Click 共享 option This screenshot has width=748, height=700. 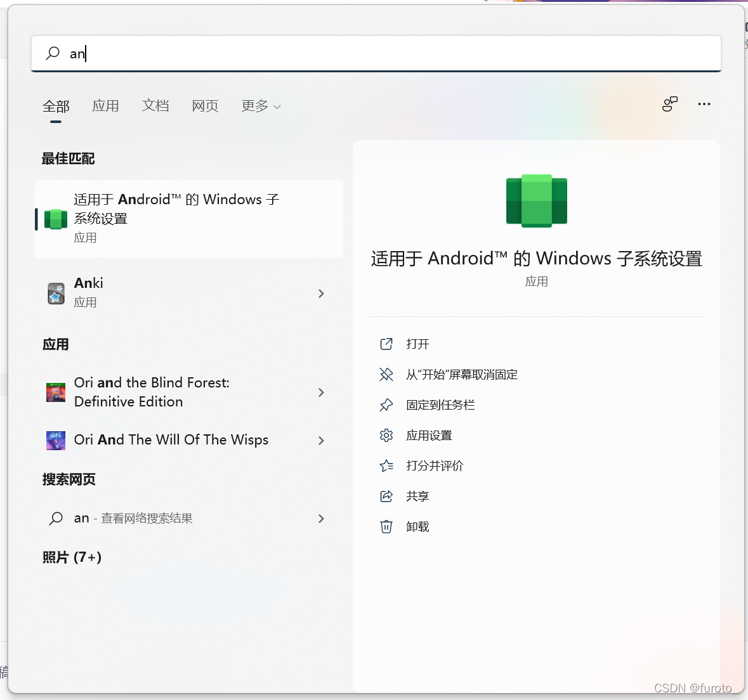417,496
